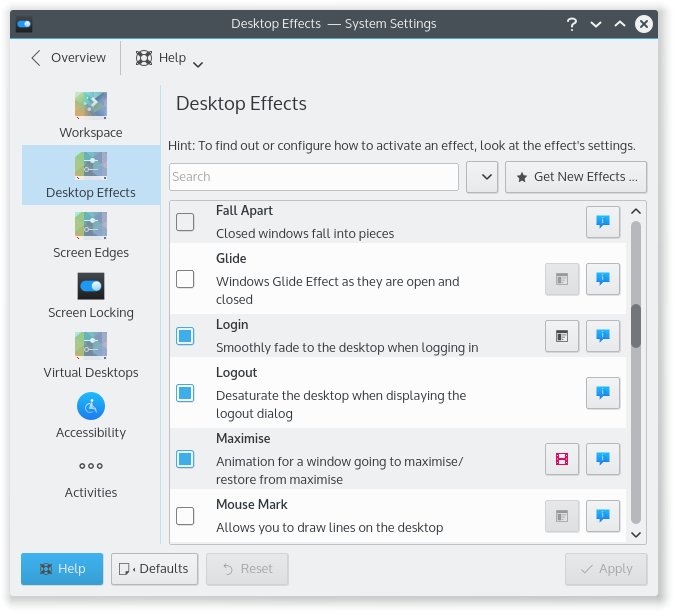Image resolution: width=674 pixels, height=612 pixels.
Task: Open Mouse Mark effect configuration
Action: [x=562, y=516]
